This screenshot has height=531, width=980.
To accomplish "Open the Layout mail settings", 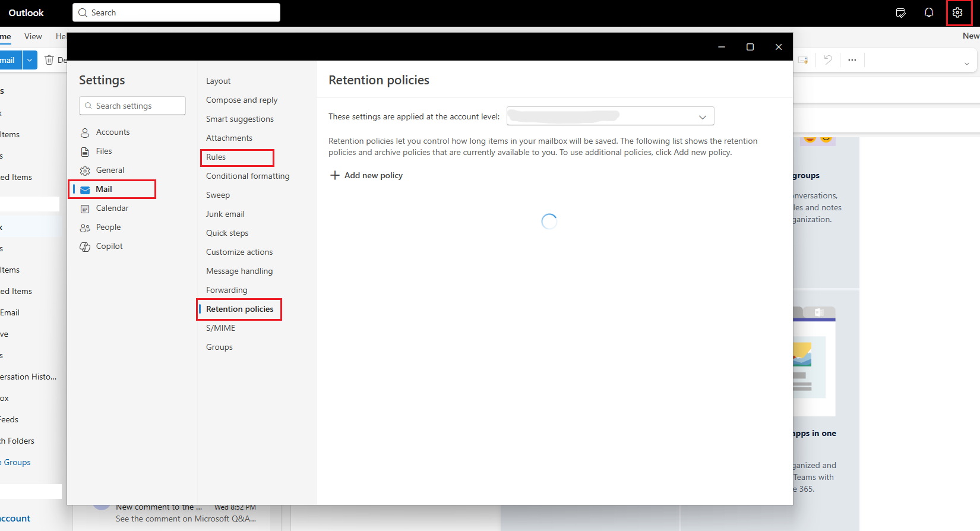I will pyautogui.click(x=218, y=81).
